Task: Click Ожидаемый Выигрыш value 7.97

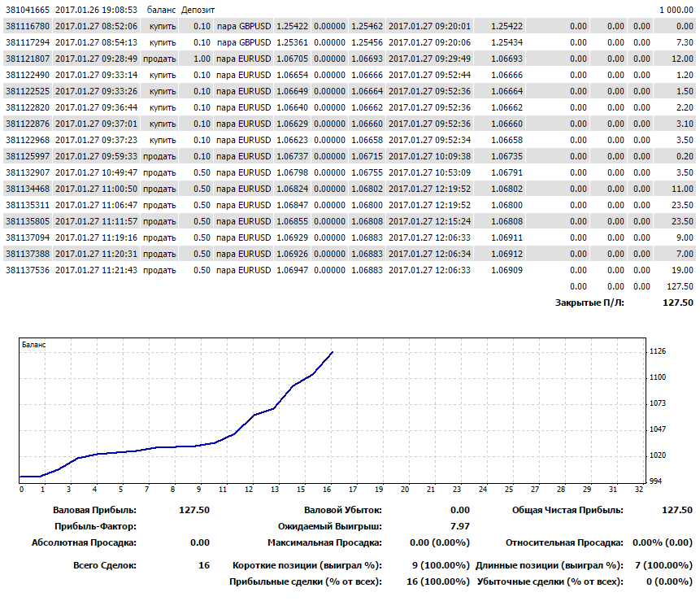Action: click(x=460, y=526)
